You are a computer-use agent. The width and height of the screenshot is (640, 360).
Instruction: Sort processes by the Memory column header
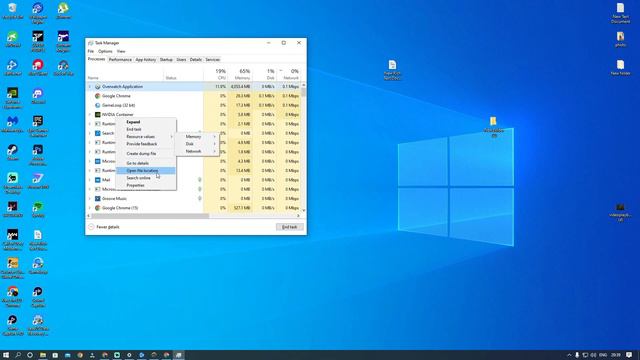[240, 73]
